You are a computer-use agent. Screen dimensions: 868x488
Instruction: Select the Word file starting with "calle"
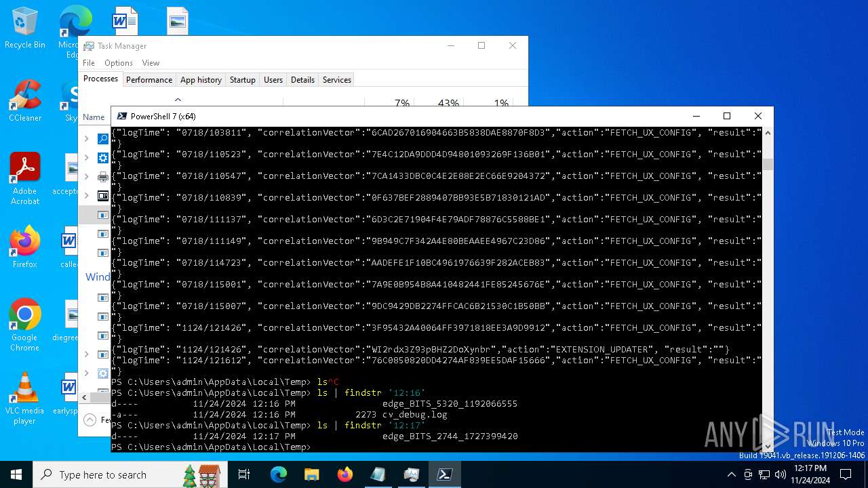tap(69, 248)
